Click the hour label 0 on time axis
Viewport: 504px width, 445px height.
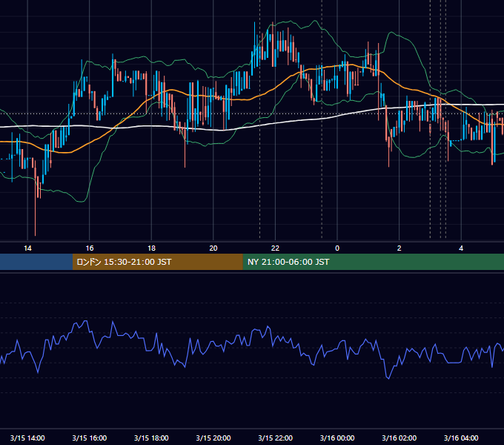337,248
